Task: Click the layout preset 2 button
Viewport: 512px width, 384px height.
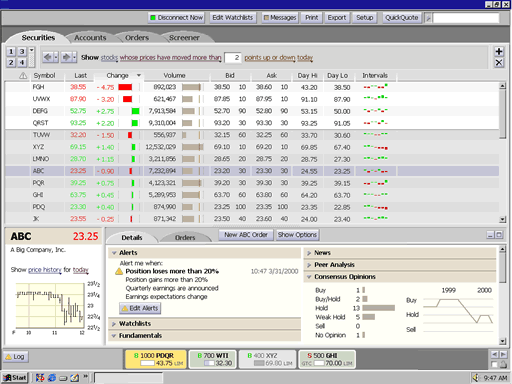Action: point(11,62)
